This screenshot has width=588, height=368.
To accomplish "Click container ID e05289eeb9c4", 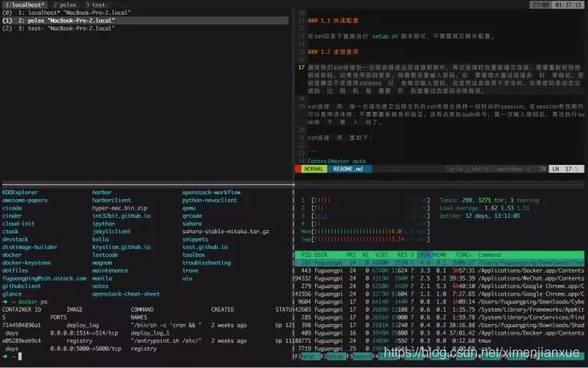I will point(21,341).
